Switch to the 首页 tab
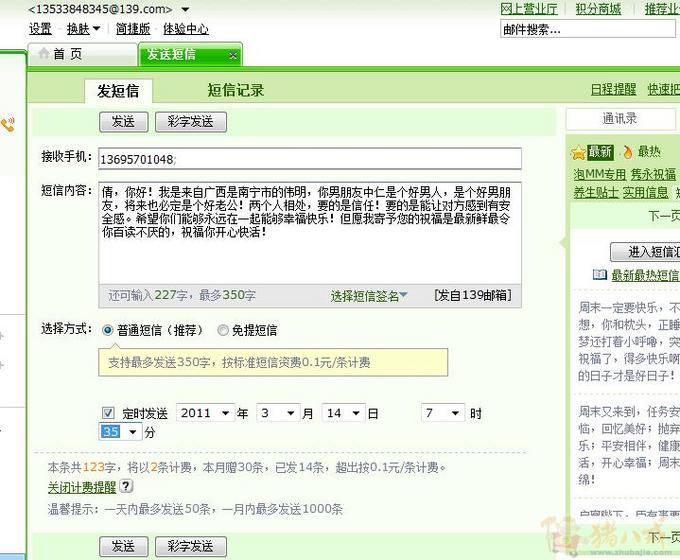 [82, 54]
